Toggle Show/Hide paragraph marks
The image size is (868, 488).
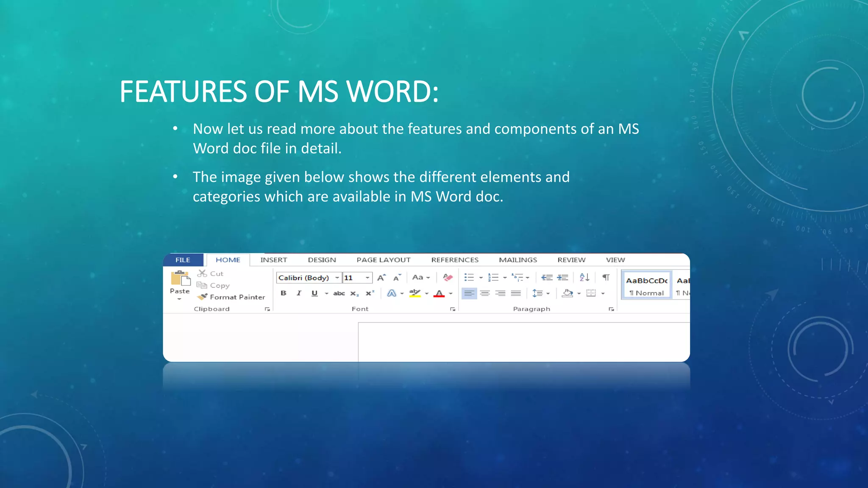point(606,277)
